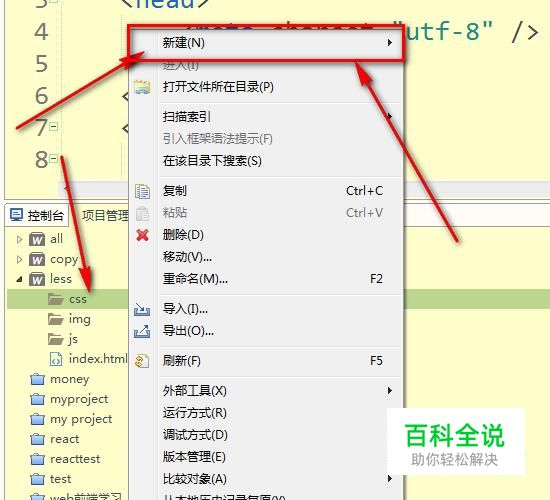Switch to the 项目管理 tab
550x500 pixels.
(105, 215)
